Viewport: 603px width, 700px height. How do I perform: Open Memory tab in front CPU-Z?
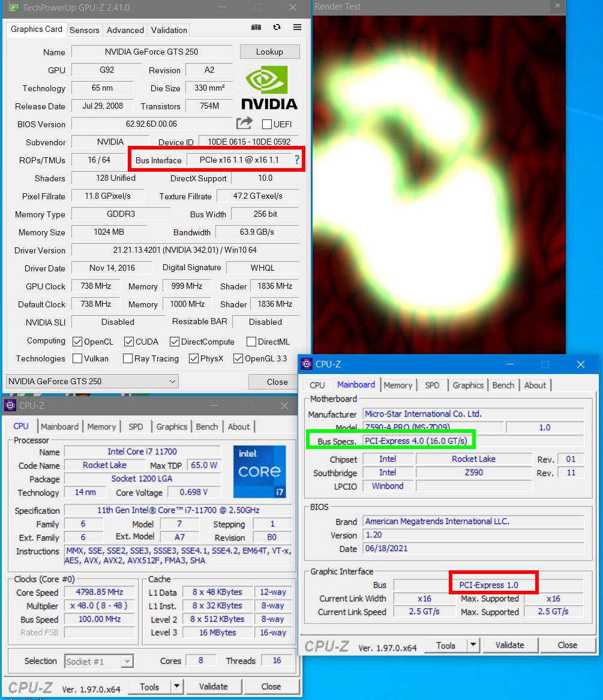tap(398, 385)
